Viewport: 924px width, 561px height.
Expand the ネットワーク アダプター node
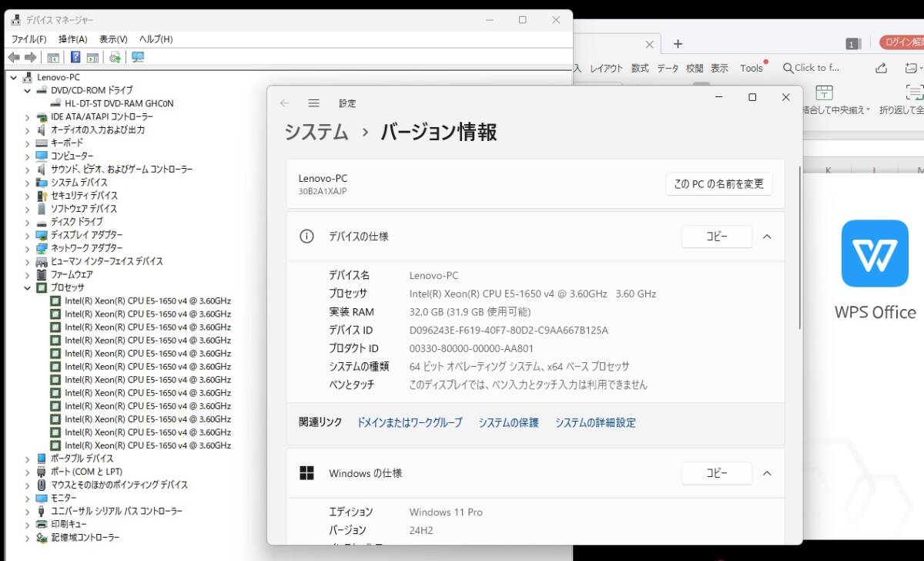coord(28,248)
